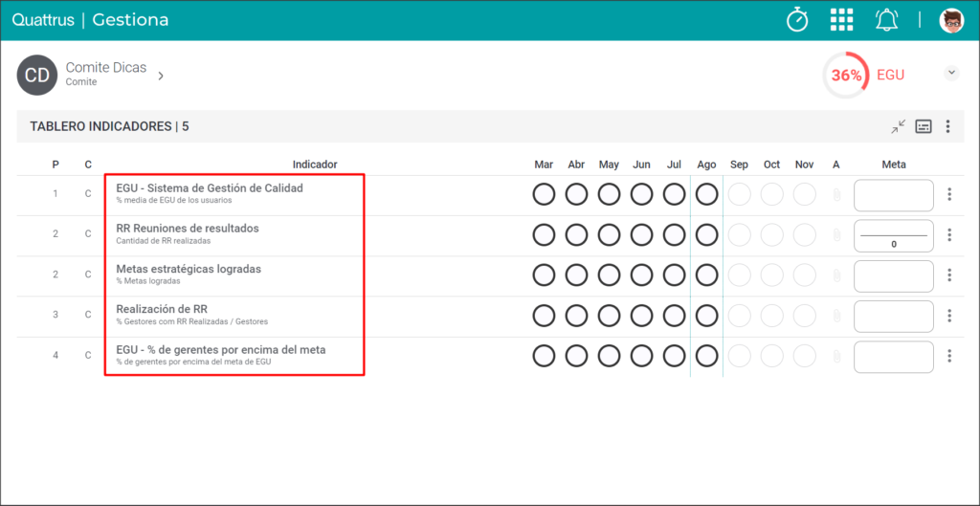Viewport: 980px width, 506px height.
Task: Click the TABLERO INDICADORES | 5 title
Action: (x=109, y=127)
